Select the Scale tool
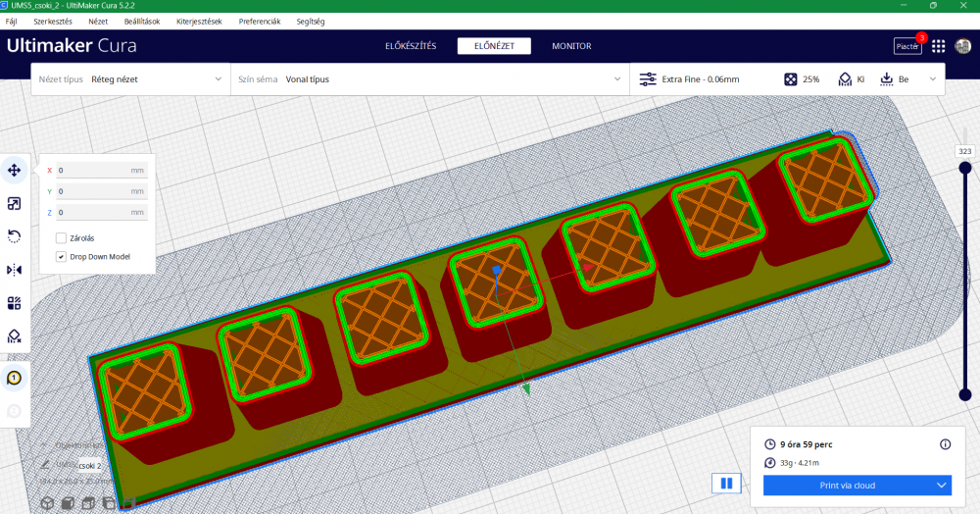Screen dimensions: 980x514 (x=15, y=203)
